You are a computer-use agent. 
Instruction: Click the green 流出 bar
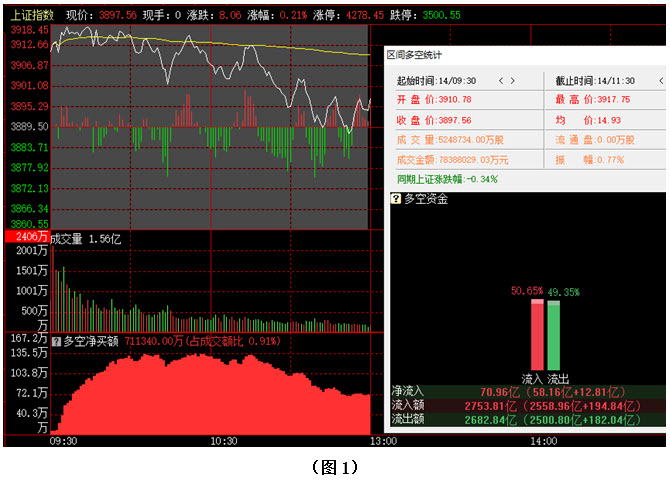(553, 336)
